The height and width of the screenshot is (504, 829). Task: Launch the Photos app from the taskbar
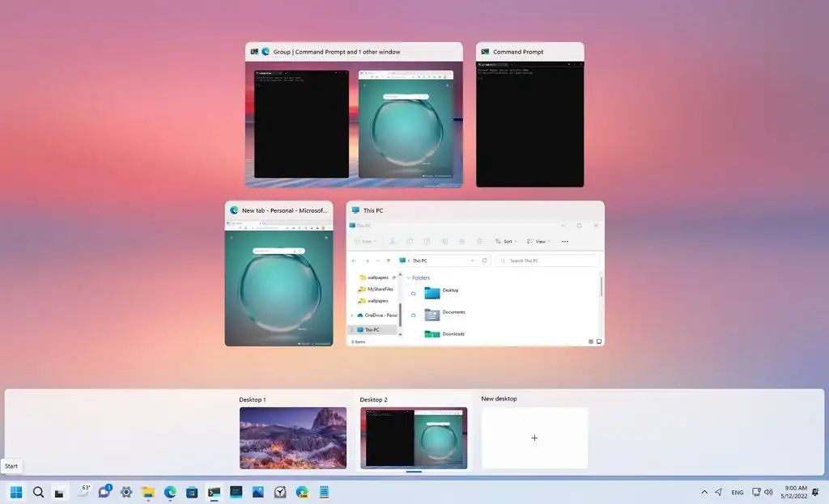(x=258, y=493)
